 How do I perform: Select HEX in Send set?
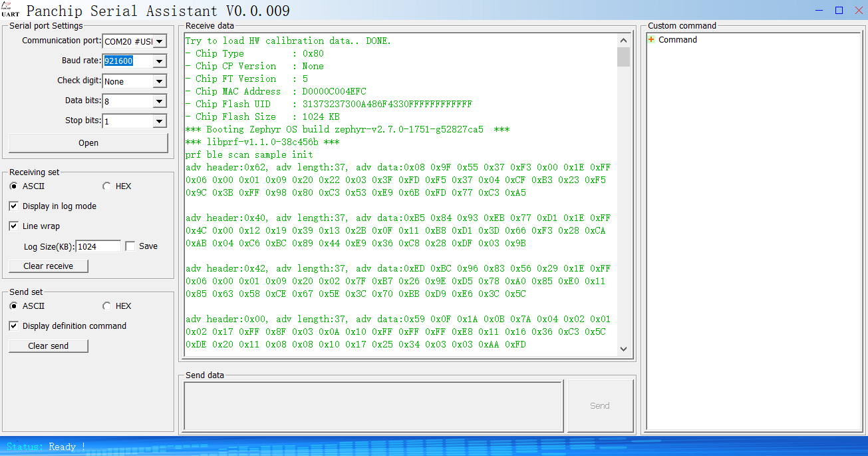click(117, 306)
